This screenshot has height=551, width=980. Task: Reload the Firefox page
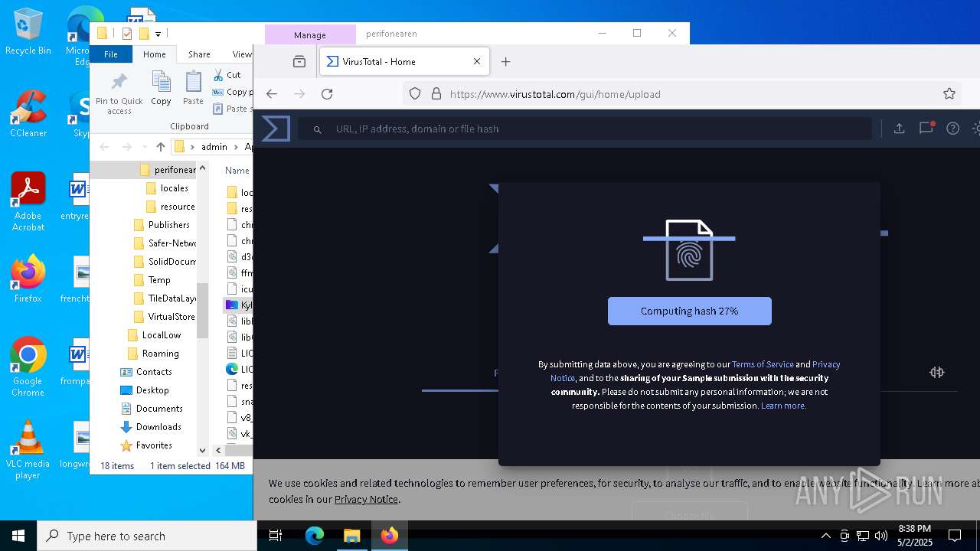tap(327, 94)
